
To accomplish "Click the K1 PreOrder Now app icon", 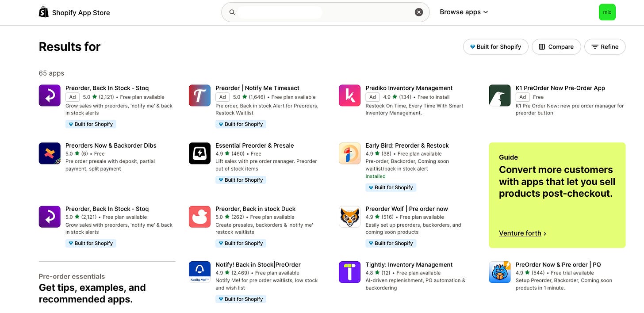I will click(499, 95).
